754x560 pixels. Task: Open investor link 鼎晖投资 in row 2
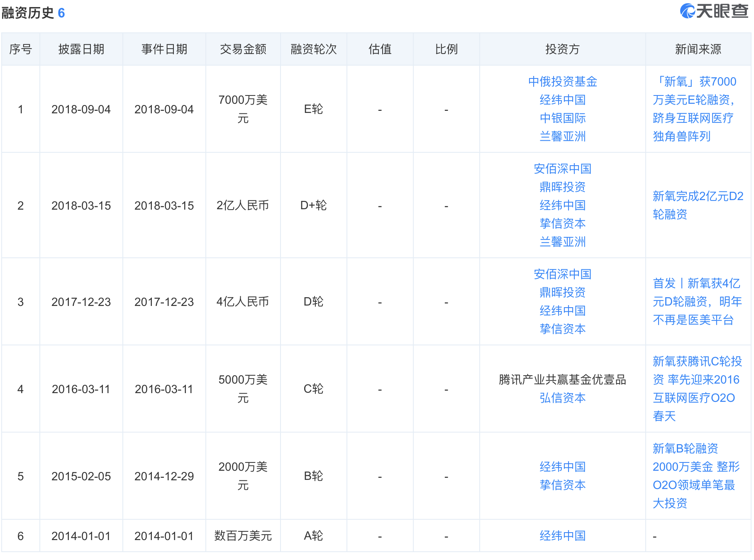click(x=562, y=187)
